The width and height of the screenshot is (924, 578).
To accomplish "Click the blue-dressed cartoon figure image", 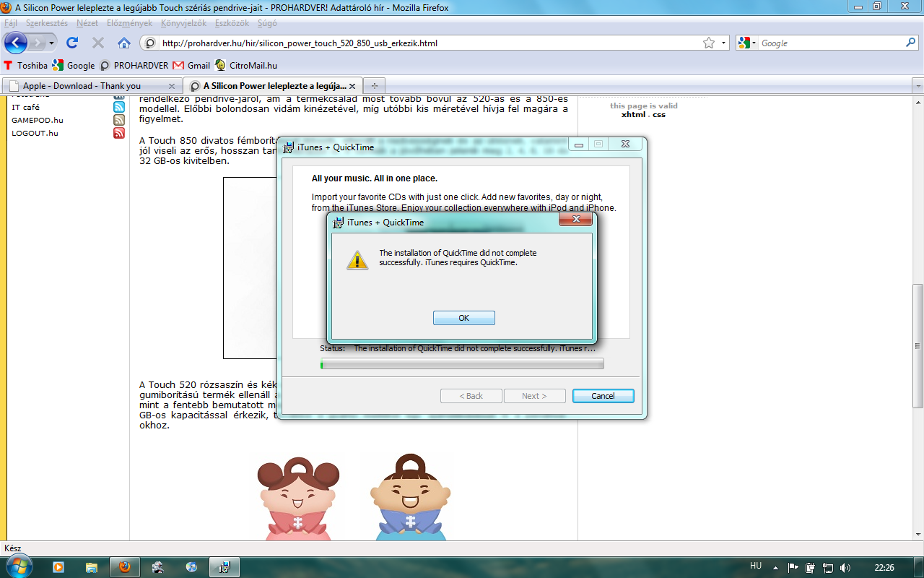I will coord(410,497).
